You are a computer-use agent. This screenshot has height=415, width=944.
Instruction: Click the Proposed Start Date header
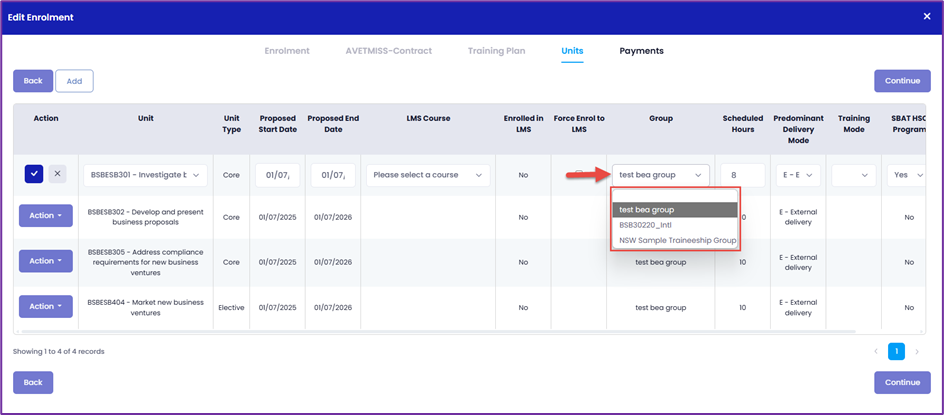(x=278, y=124)
